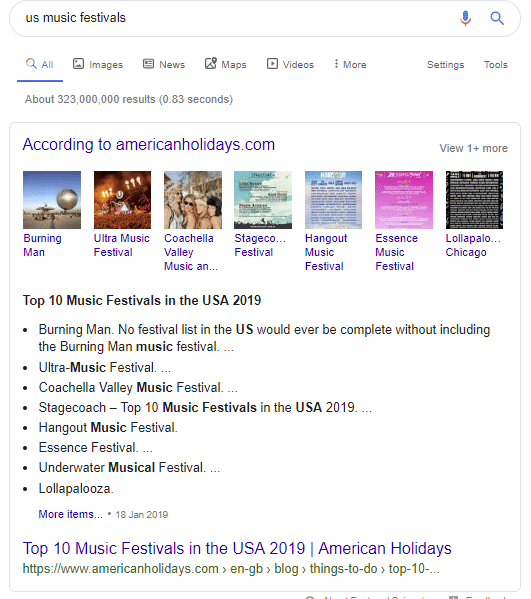Open the Stagecoach Festival thumbnail image
This screenshot has width=531, height=599.
[x=263, y=200]
